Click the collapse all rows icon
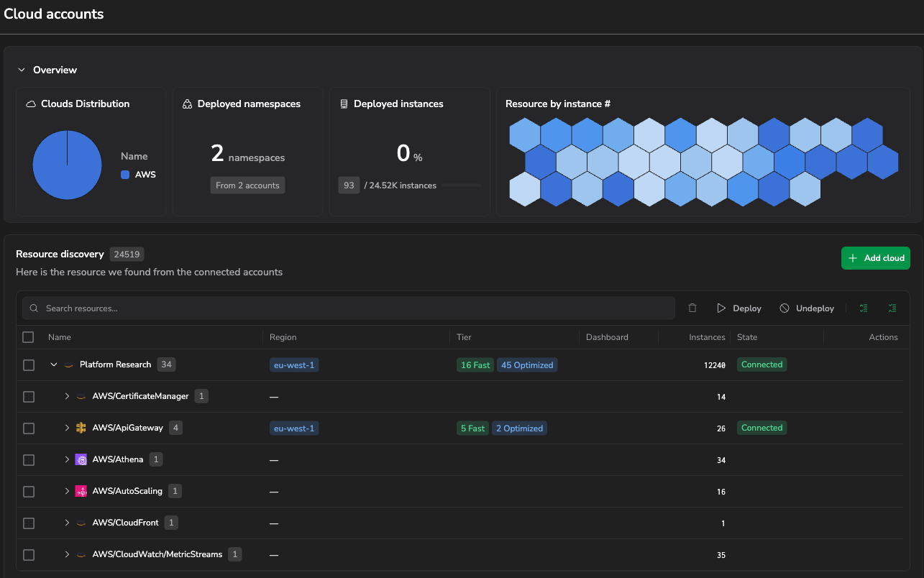The height and width of the screenshot is (578, 924). 892,308
